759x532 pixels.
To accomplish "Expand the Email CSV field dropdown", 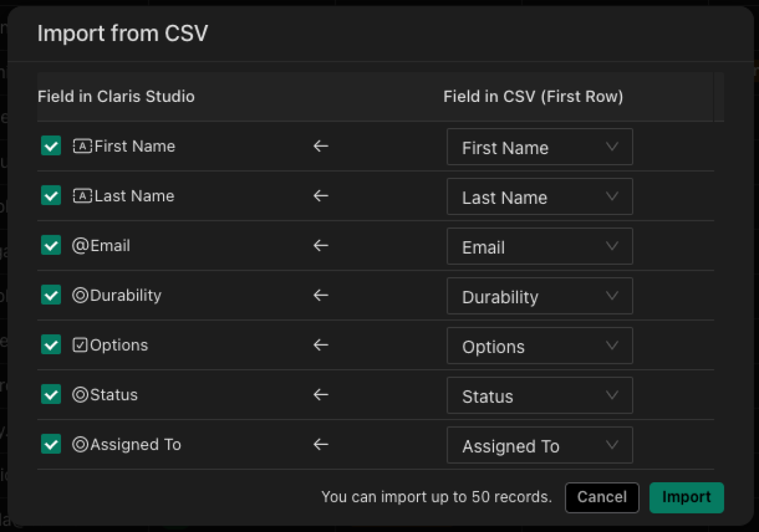I will (540, 246).
